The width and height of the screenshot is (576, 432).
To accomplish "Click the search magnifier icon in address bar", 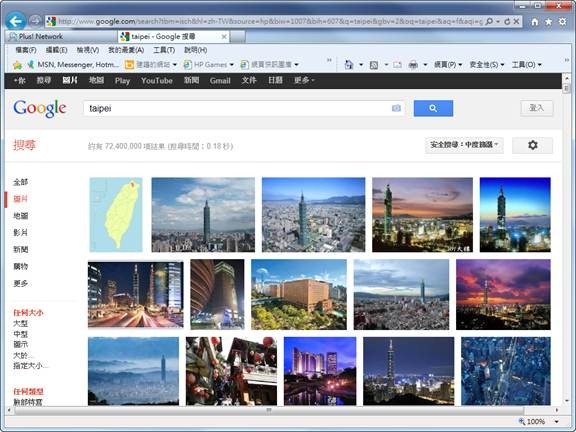I will tap(489, 21).
